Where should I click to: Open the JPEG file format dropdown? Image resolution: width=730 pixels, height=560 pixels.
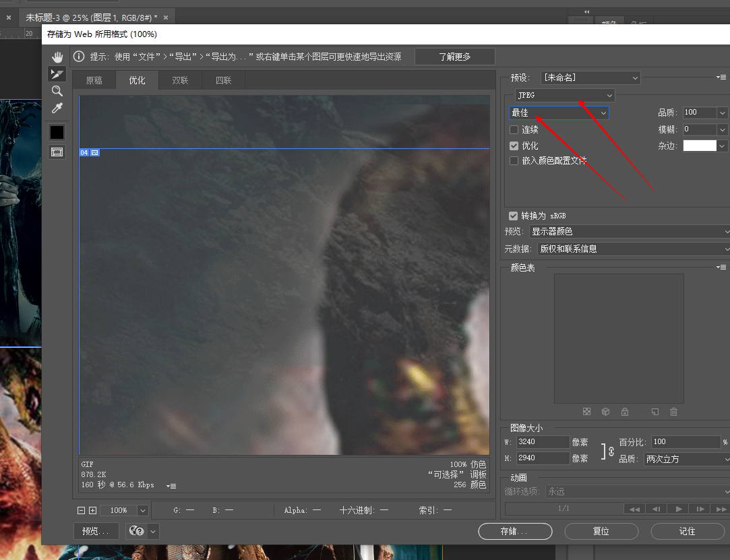(565, 96)
